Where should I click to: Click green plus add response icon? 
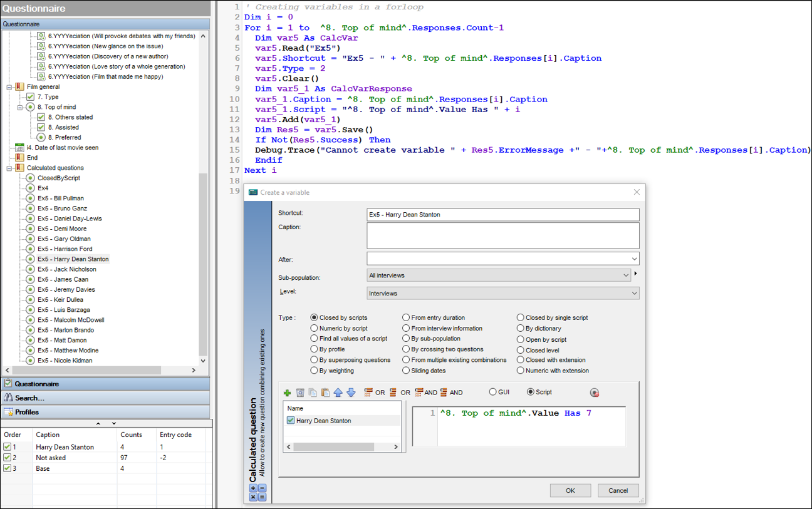click(287, 393)
